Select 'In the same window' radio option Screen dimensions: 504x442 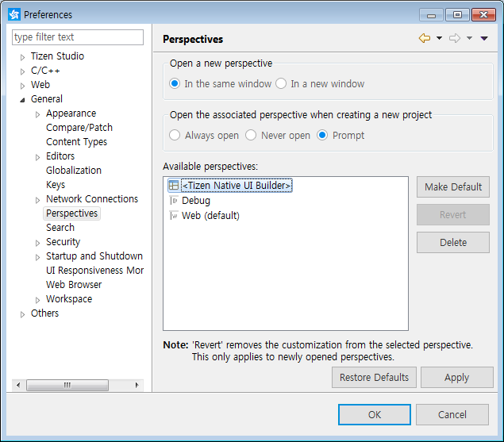(x=175, y=84)
